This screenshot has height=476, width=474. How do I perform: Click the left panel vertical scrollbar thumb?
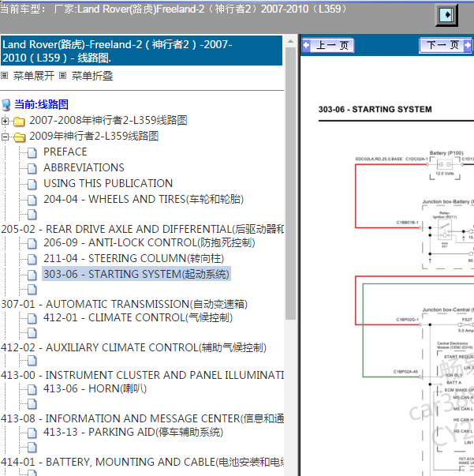290,183
